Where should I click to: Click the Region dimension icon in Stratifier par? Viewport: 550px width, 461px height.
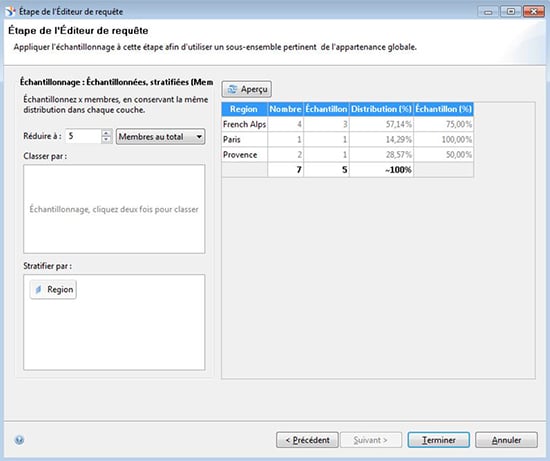(38, 289)
